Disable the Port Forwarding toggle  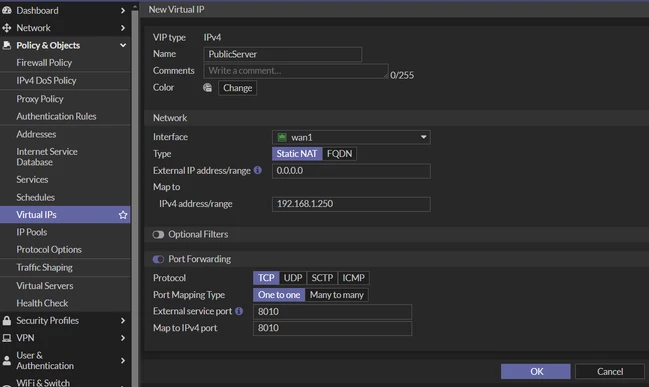coord(158,259)
